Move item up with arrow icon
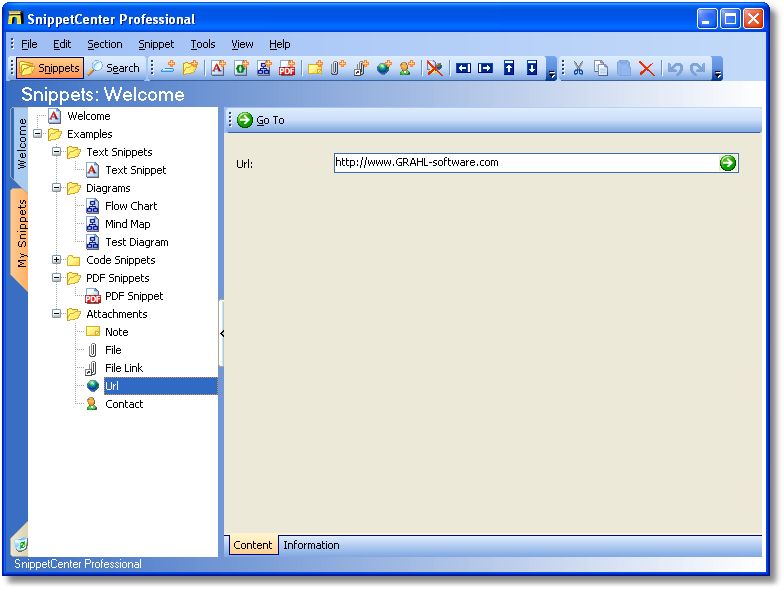 click(x=509, y=68)
